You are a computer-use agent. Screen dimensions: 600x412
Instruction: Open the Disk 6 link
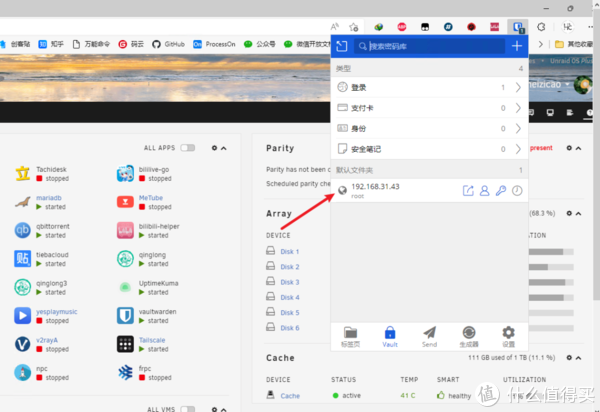coord(290,328)
